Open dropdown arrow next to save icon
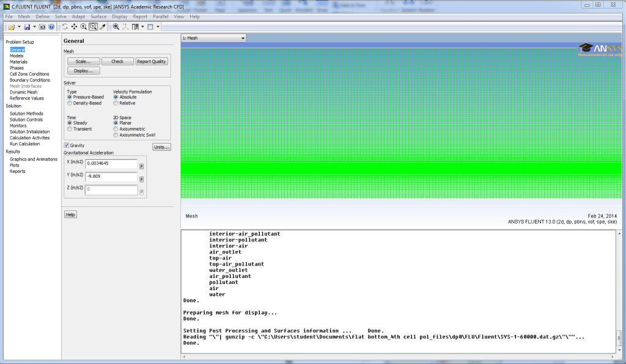The width and height of the screenshot is (626, 364). (x=34, y=27)
